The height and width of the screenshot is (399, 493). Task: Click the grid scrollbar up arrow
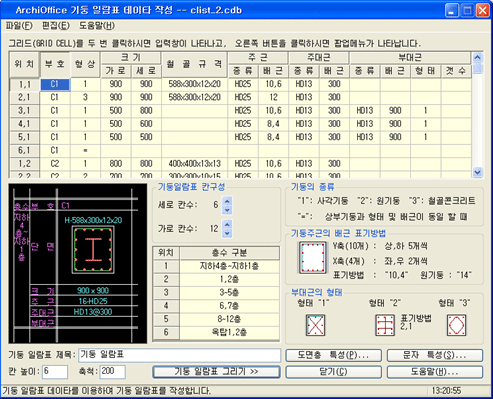(x=477, y=58)
